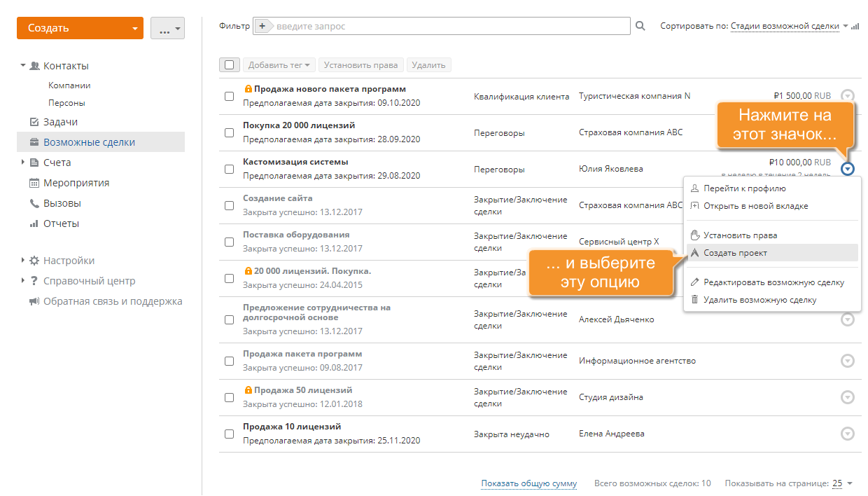The image size is (868, 496).
Task: Check the Кастомизация системы checkbox
Action: point(229,169)
